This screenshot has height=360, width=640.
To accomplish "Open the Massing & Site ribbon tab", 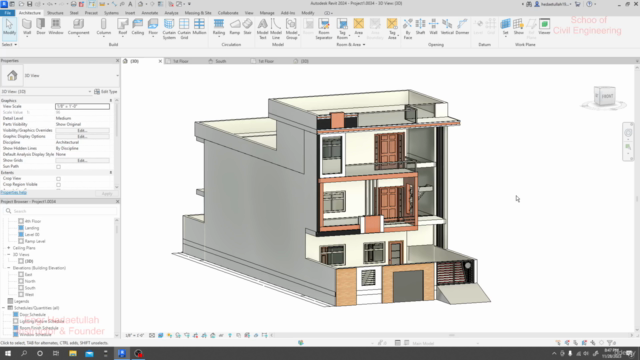I will (x=198, y=13).
